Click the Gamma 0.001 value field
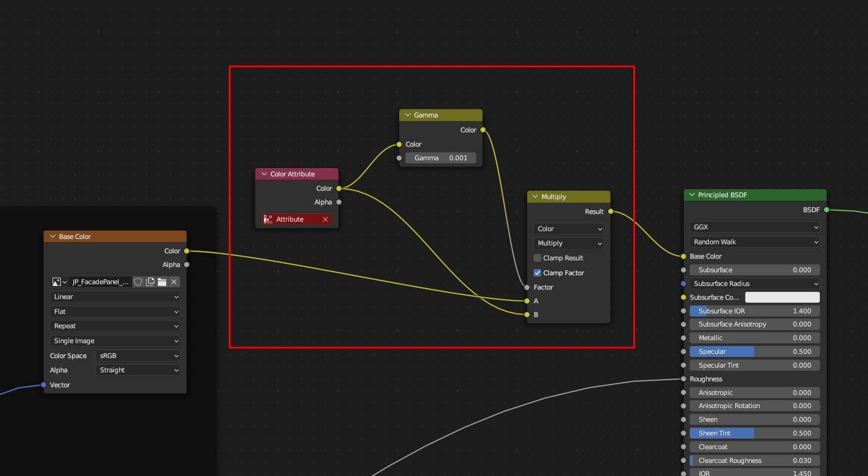This screenshot has height=476, width=868. click(441, 158)
